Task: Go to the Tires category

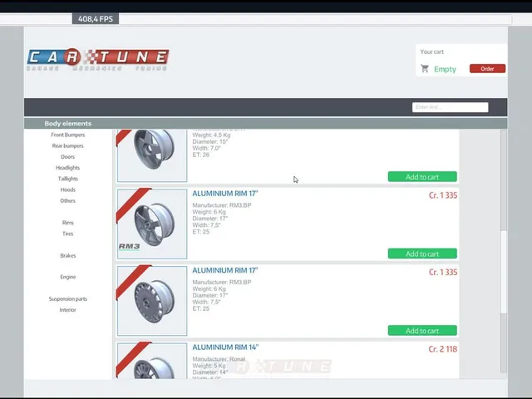Action: coord(68,234)
